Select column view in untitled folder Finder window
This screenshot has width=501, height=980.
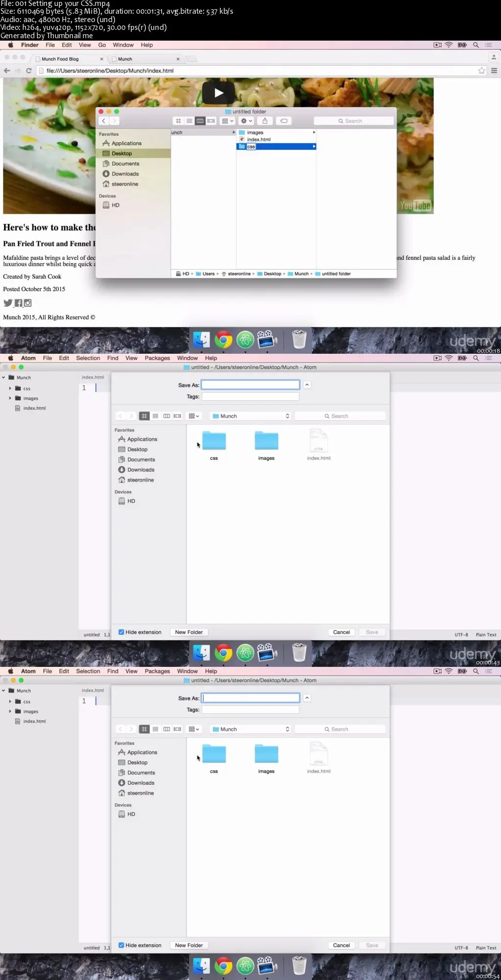click(200, 121)
